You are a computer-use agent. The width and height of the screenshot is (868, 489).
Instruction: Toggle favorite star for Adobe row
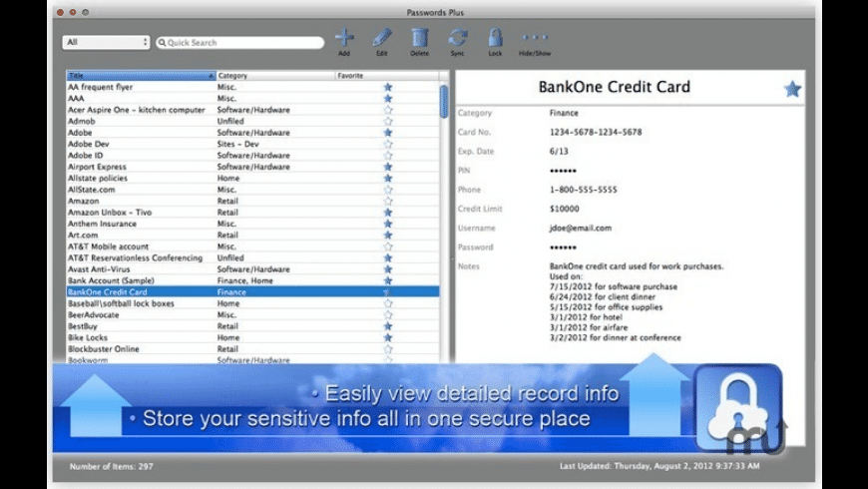388,133
